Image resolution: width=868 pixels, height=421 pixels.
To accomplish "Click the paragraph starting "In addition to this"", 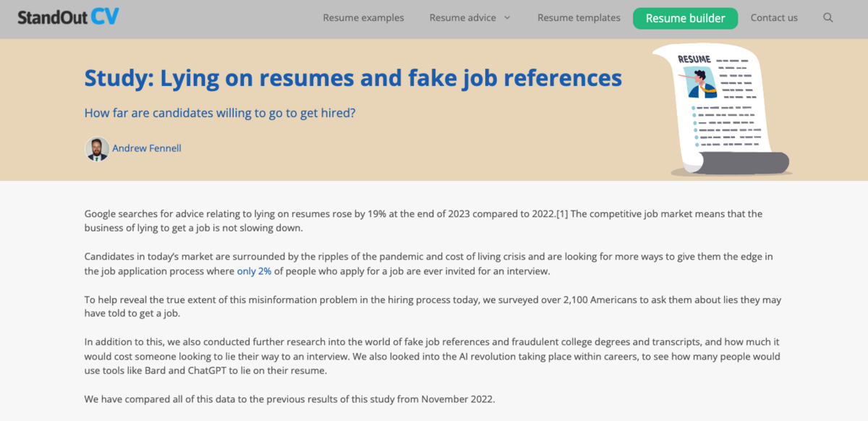I will point(432,356).
